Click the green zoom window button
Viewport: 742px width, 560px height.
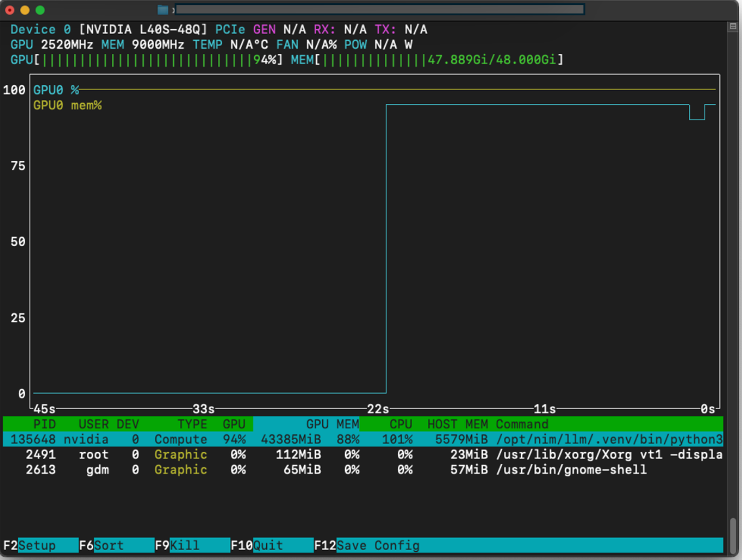[x=40, y=10]
